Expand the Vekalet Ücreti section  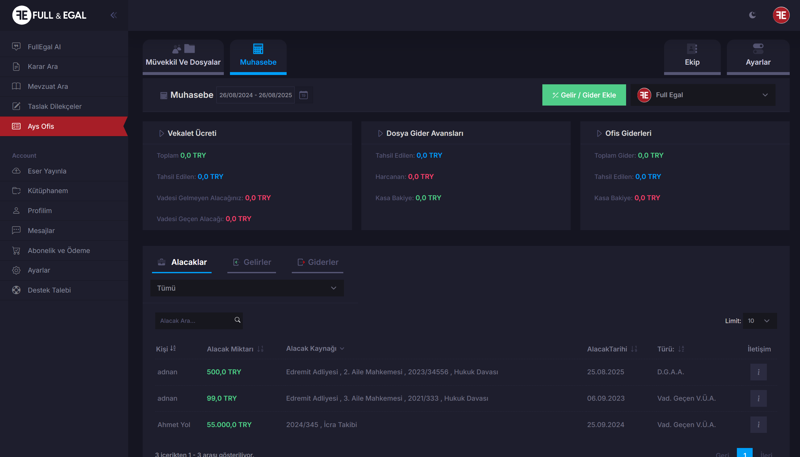161,133
